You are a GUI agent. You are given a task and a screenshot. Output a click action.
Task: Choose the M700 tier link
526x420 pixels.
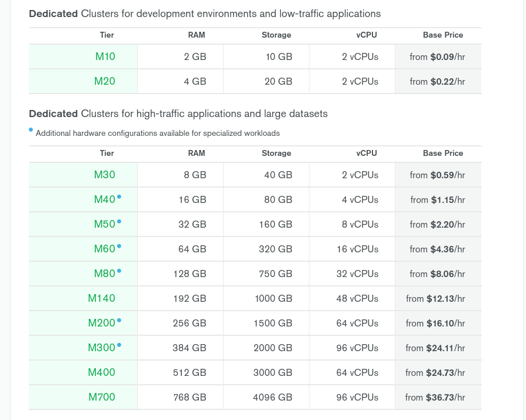click(x=102, y=398)
